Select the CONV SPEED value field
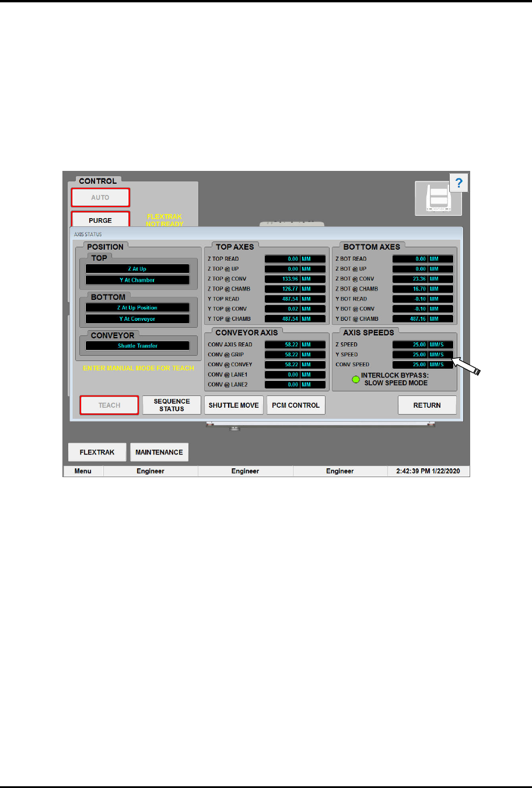This screenshot has height=788, width=532. pyautogui.click(x=423, y=365)
